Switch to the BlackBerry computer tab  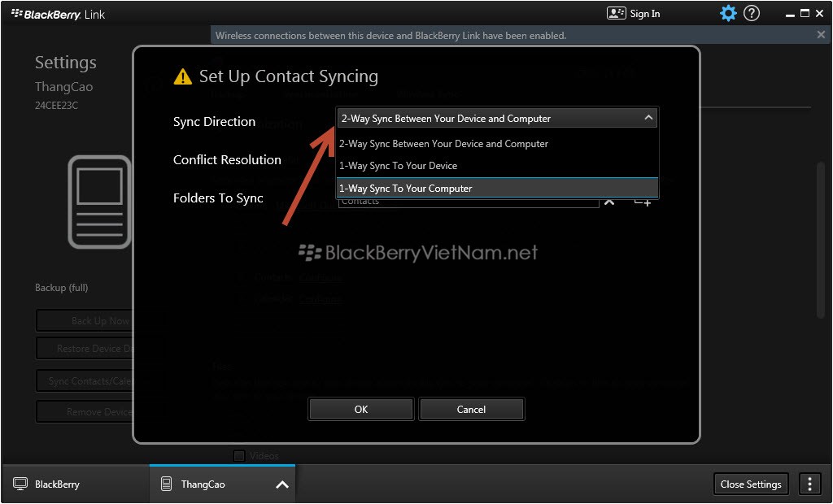click(x=76, y=484)
